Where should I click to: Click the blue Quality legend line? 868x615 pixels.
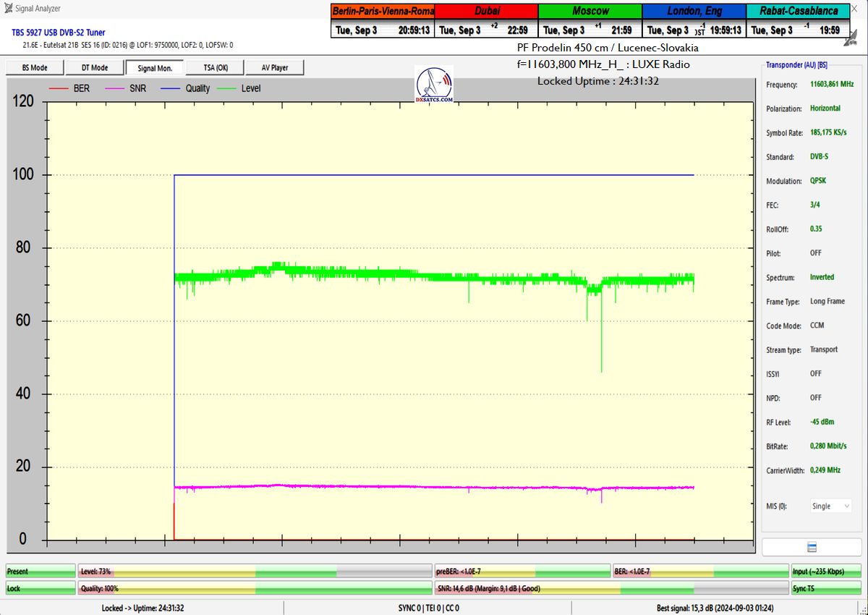click(x=171, y=88)
